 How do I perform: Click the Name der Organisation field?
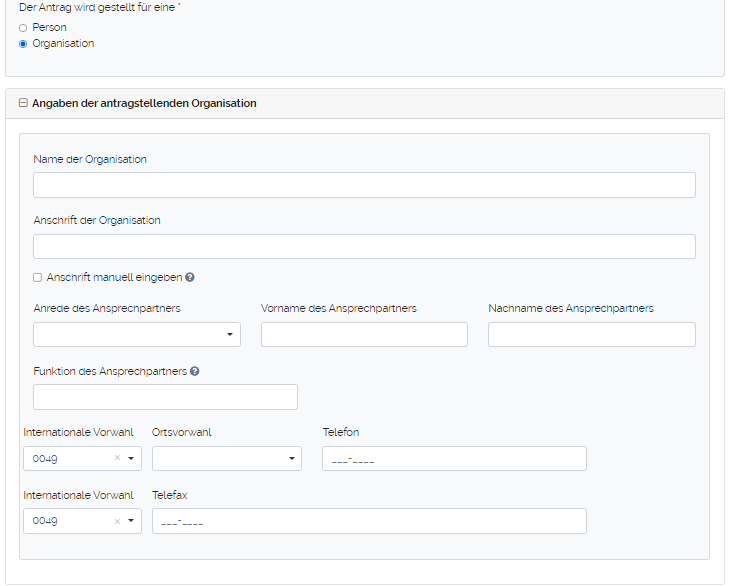(364, 185)
